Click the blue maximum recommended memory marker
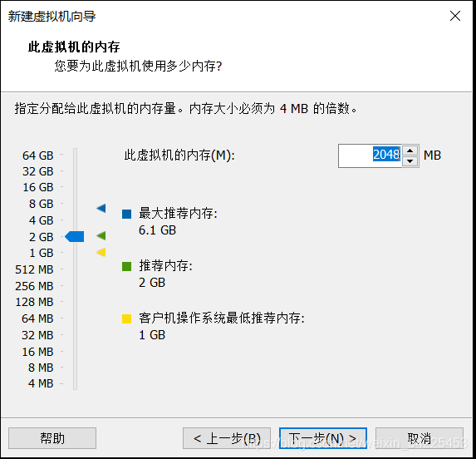 (x=101, y=208)
